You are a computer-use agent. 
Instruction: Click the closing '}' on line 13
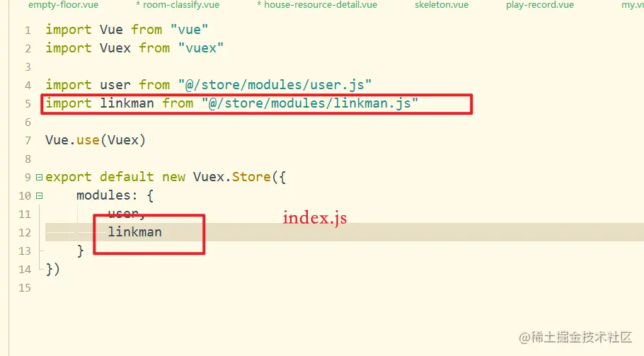80,251
